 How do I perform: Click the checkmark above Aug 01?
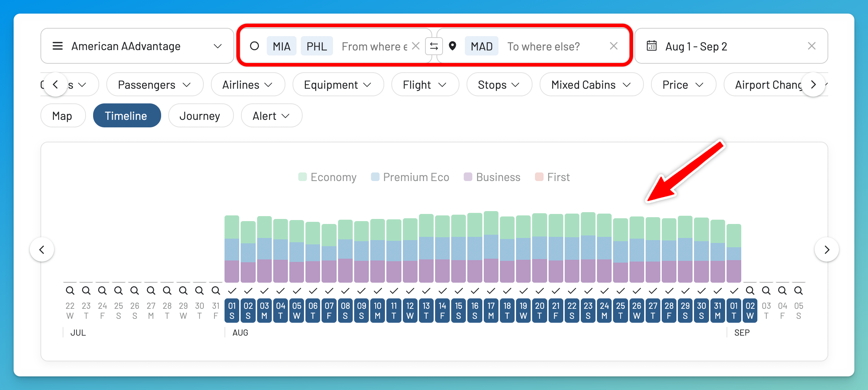[x=232, y=291]
